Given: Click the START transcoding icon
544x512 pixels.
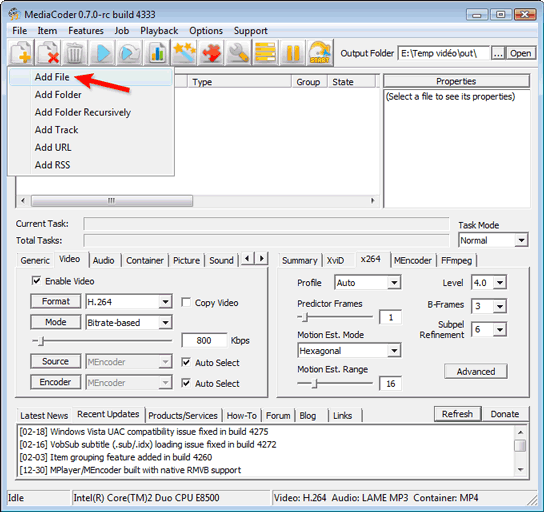Looking at the screenshot, I should [320, 53].
